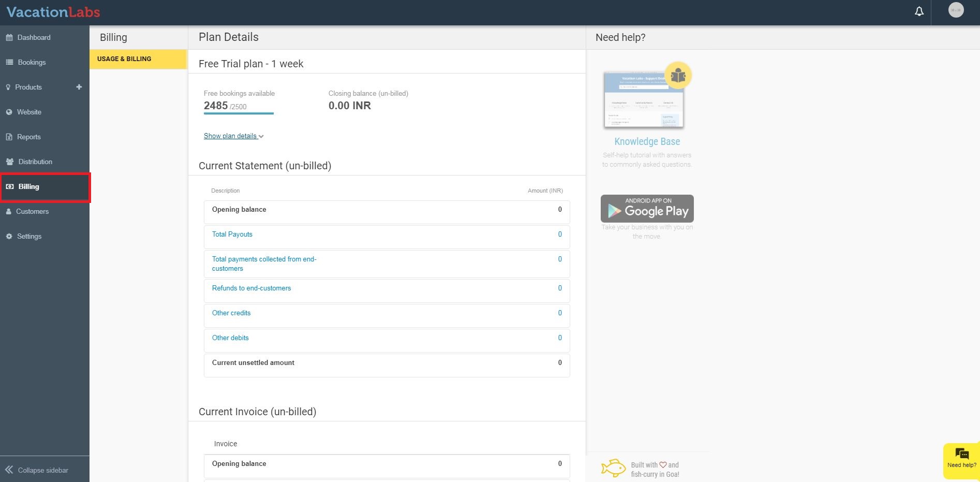
Task: Open the user avatar profile menu
Action: pyautogui.click(x=956, y=10)
